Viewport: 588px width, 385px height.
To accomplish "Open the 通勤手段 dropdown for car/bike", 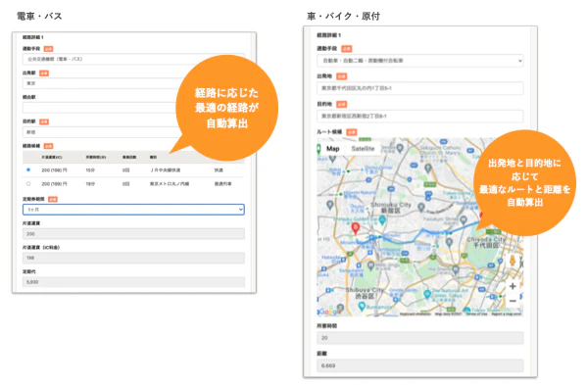I will click(420, 61).
